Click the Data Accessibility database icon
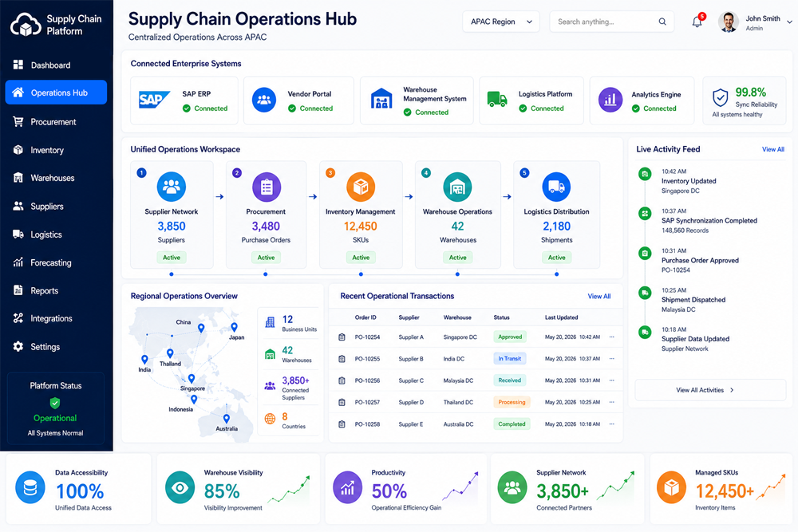Viewport: 798px width, 532px height. point(30,488)
